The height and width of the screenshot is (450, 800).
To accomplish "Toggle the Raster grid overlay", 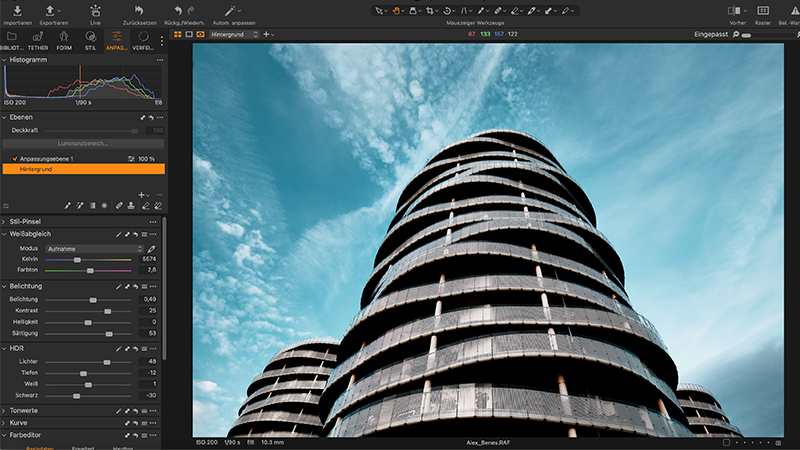I will (x=763, y=10).
